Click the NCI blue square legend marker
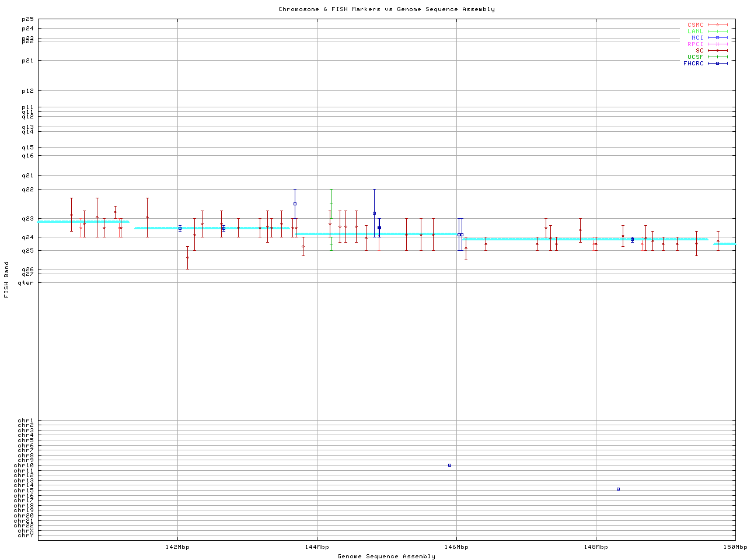This screenshot has height=560, width=747. click(717, 38)
